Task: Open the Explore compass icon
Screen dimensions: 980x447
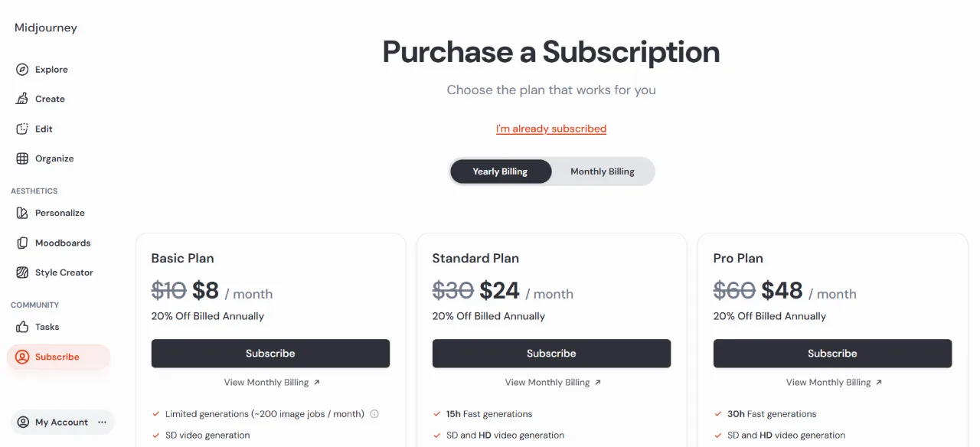Action: pyautogui.click(x=22, y=70)
